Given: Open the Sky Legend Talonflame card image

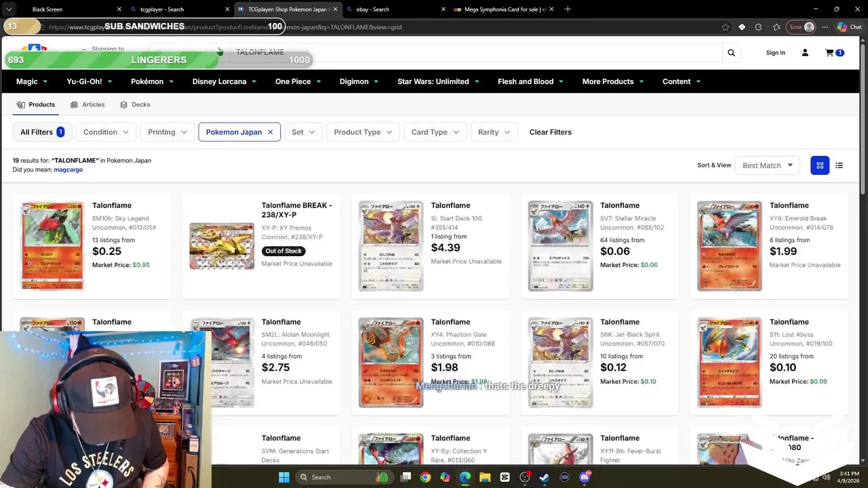Looking at the screenshot, I should pyautogui.click(x=52, y=245).
